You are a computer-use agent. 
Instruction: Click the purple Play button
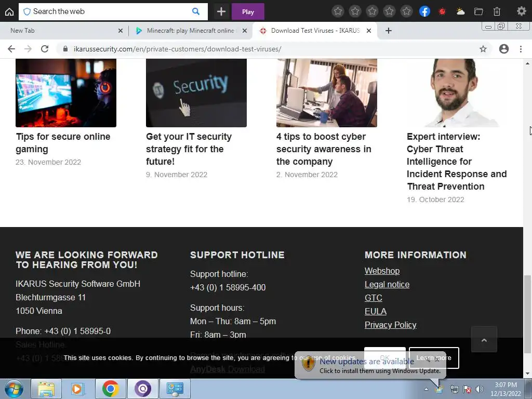pos(248,11)
